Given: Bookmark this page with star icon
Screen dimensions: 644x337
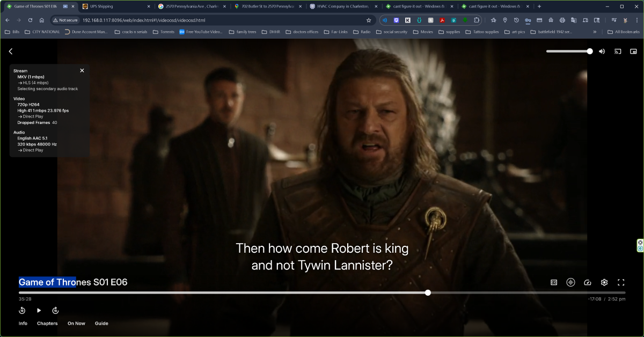Looking at the screenshot, I should (x=369, y=20).
